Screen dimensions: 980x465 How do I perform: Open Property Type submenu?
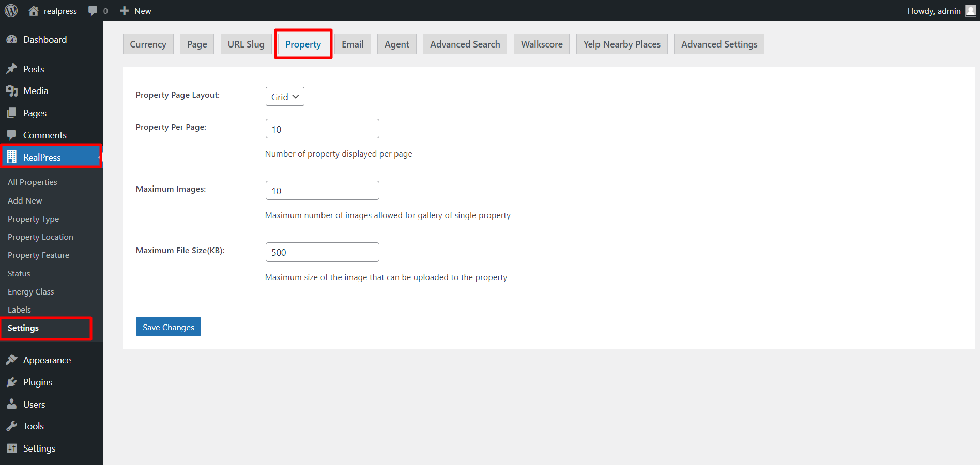(x=34, y=219)
